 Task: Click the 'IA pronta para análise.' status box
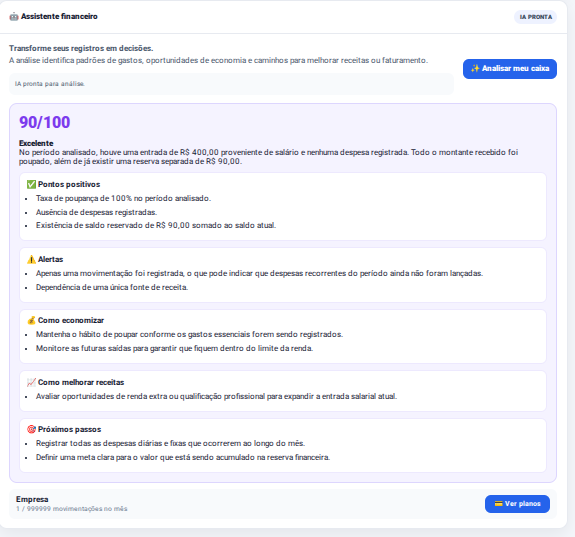click(x=231, y=84)
